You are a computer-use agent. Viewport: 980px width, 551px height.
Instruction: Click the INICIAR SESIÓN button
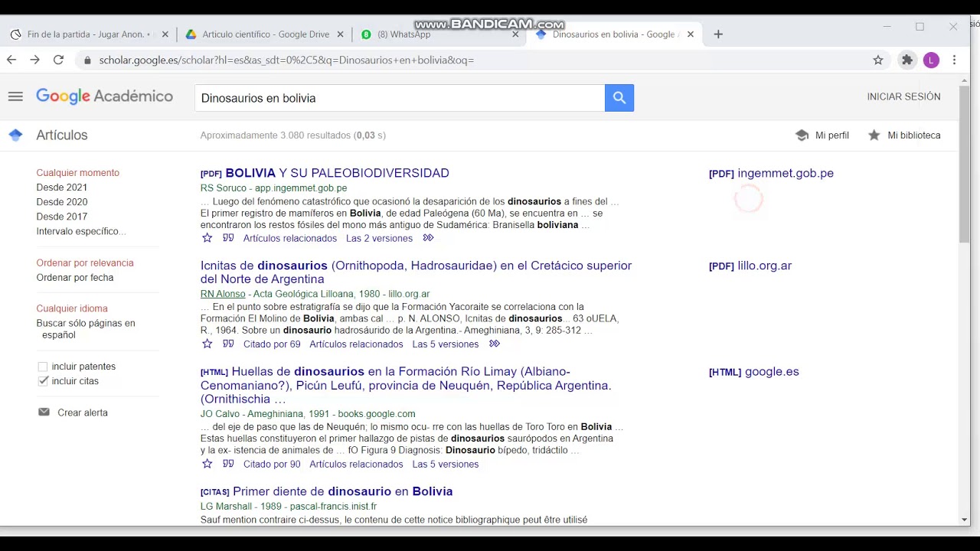903,96
